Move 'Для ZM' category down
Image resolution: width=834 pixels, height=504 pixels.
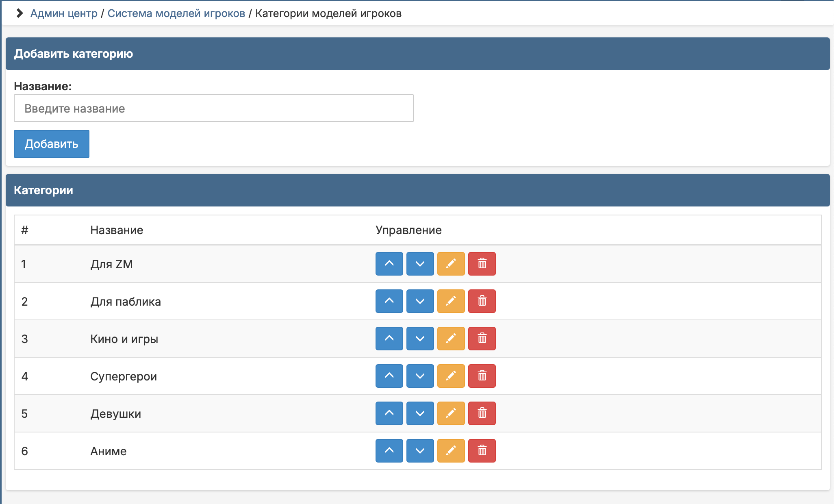(x=420, y=264)
